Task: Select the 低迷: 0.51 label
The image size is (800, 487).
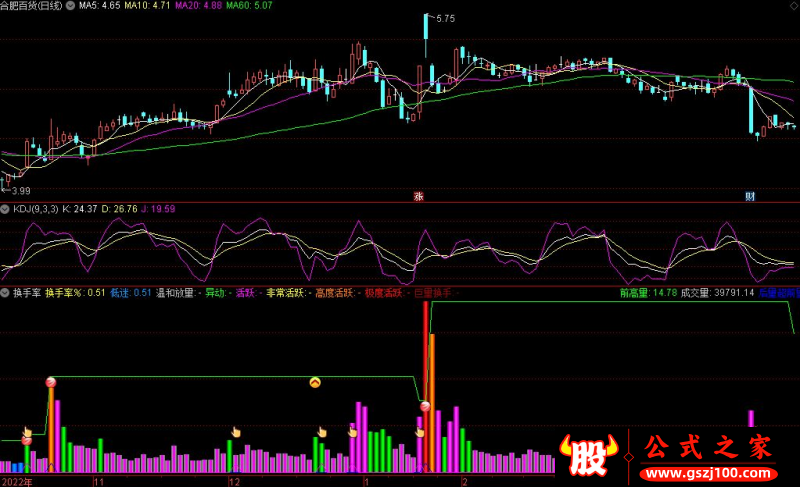Action: point(131,293)
